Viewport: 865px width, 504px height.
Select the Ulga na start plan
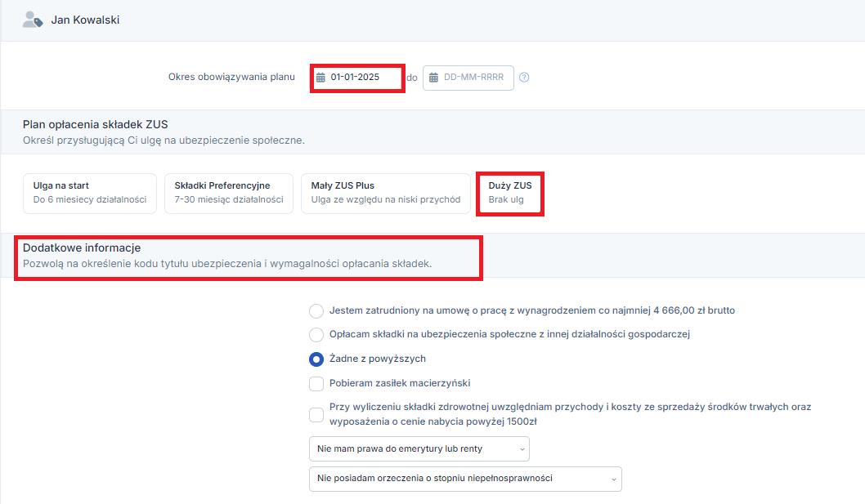(x=90, y=193)
